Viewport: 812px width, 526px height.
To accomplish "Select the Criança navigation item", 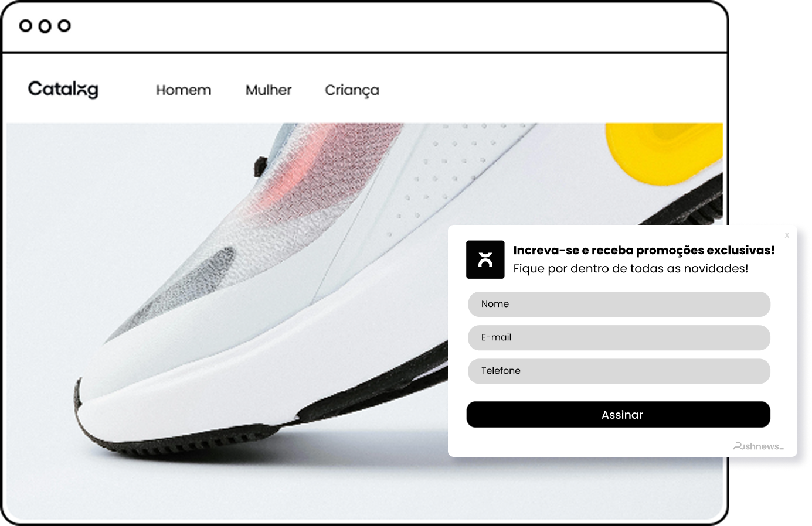I will point(352,91).
